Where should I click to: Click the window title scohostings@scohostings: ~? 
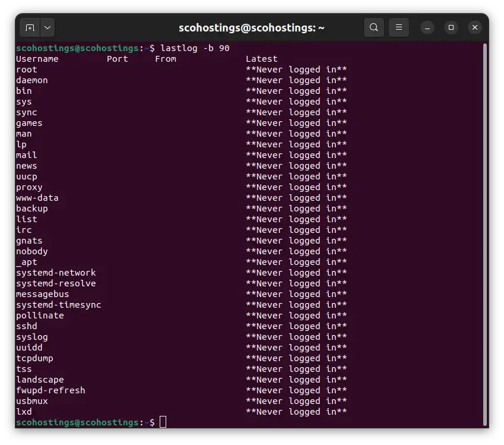(x=251, y=28)
